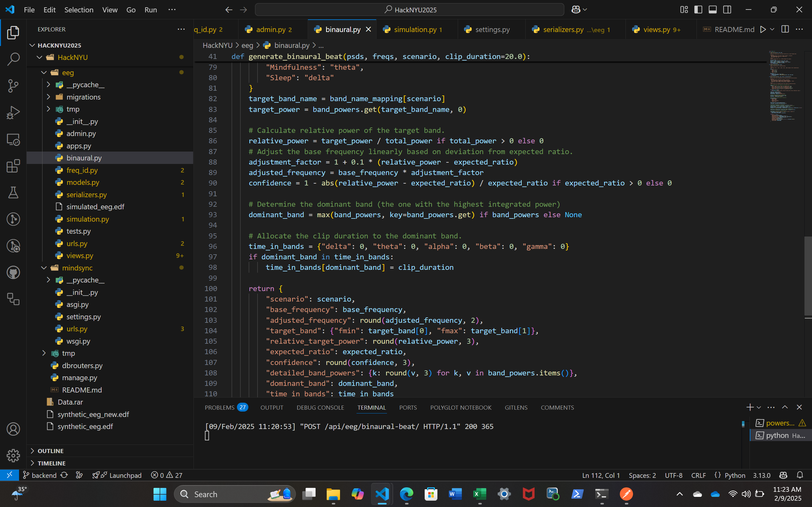The height and width of the screenshot is (507, 812).
Task: Open the new terminal launch profile dropdown
Action: click(x=759, y=407)
